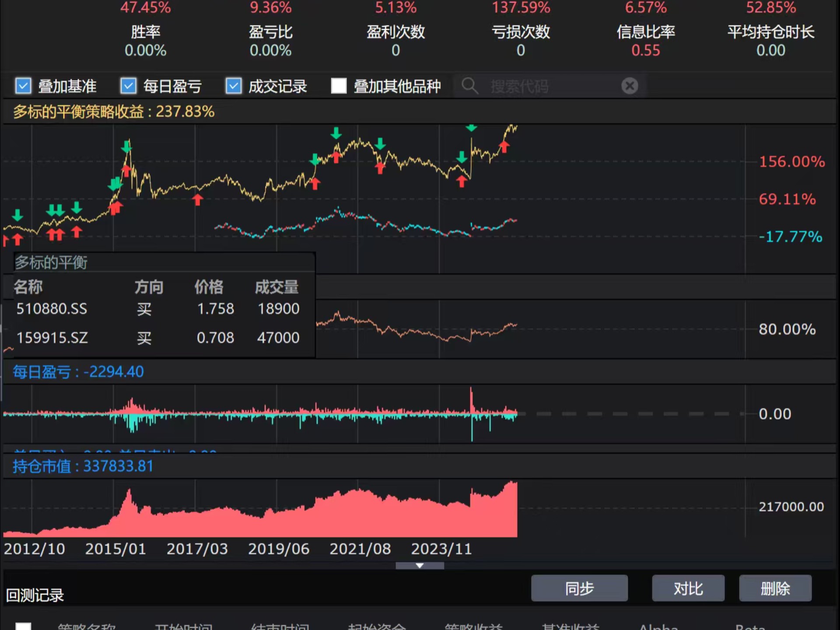Viewport: 840px width, 630px height.
Task: Click the 2015/01 date axis label
Action: point(115,549)
